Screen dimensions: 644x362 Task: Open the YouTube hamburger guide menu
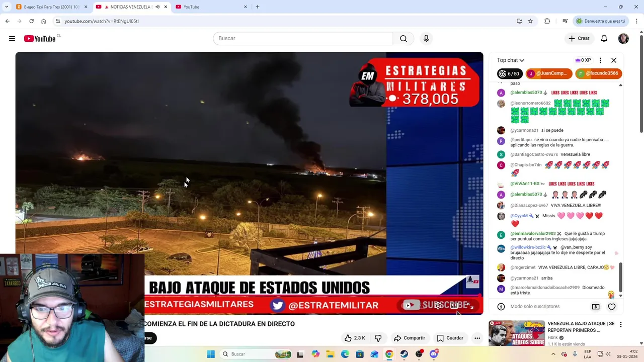[x=12, y=39]
